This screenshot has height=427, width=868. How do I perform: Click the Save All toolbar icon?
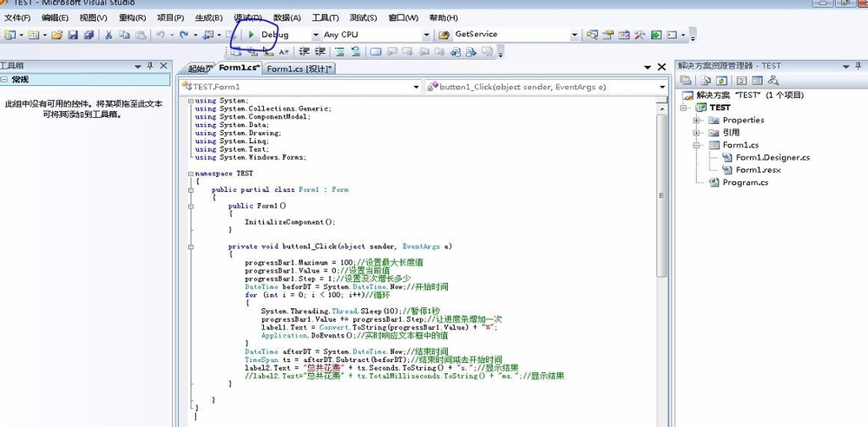[x=88, y=35]
